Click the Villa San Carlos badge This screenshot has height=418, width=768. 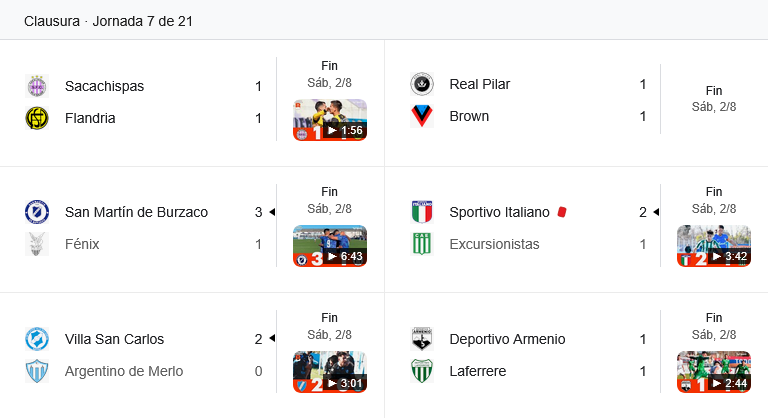(37, 339)
